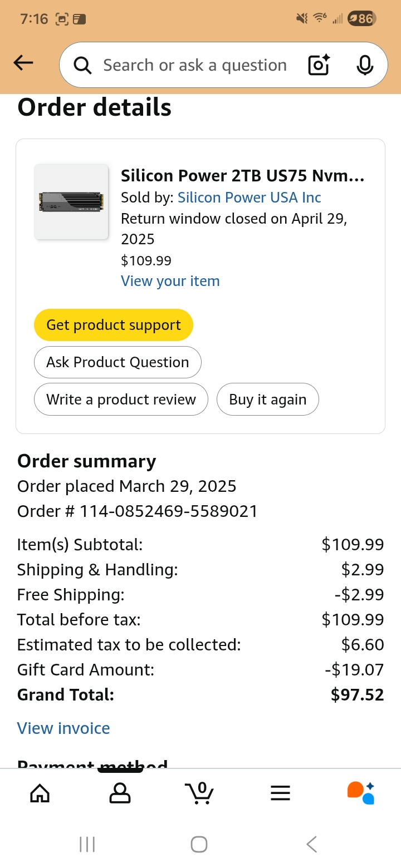The height and width of the screenshot is (868, 401).
Task: Open the hamburger menu tab
Action: [280, 793]
